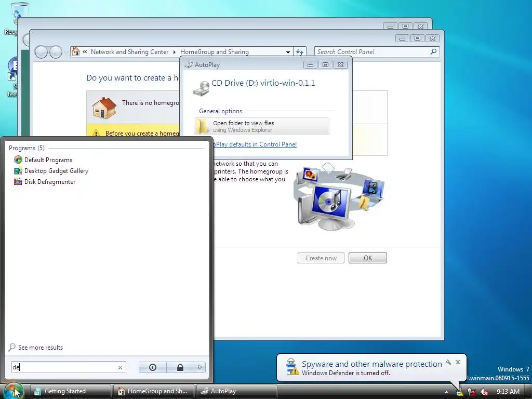The height and width of the screenshot is (399, 532).
Task: Close the AutoPlay dialog
Action: coord(340,64)
